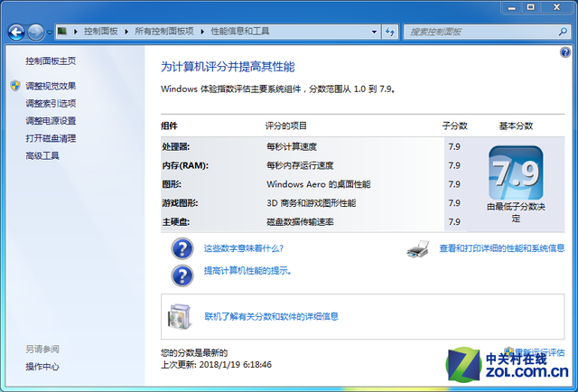
Task: Open 联机了解有关分数和软件的详细信息 link
Action: pyautogui.click(x=271, y=316)
